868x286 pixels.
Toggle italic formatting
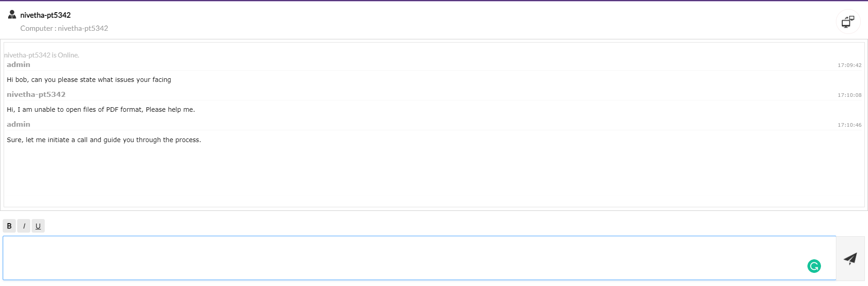pyautogui.click(x=24, y=226)
